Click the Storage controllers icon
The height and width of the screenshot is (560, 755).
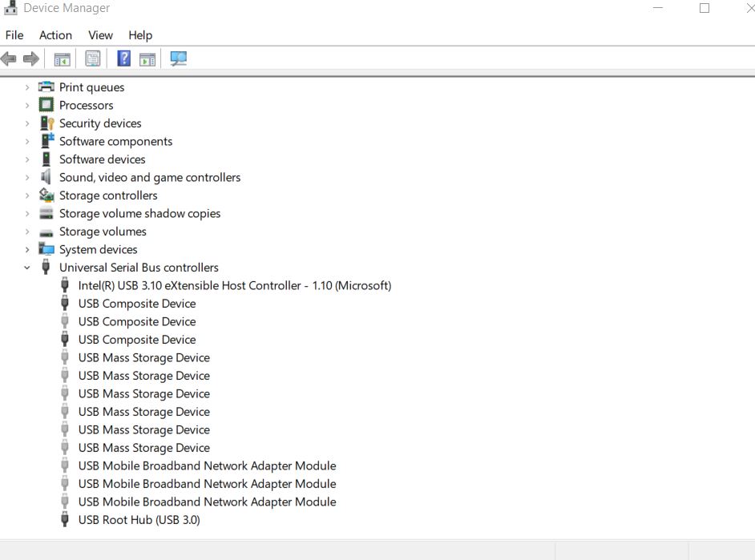coord(46,195)
